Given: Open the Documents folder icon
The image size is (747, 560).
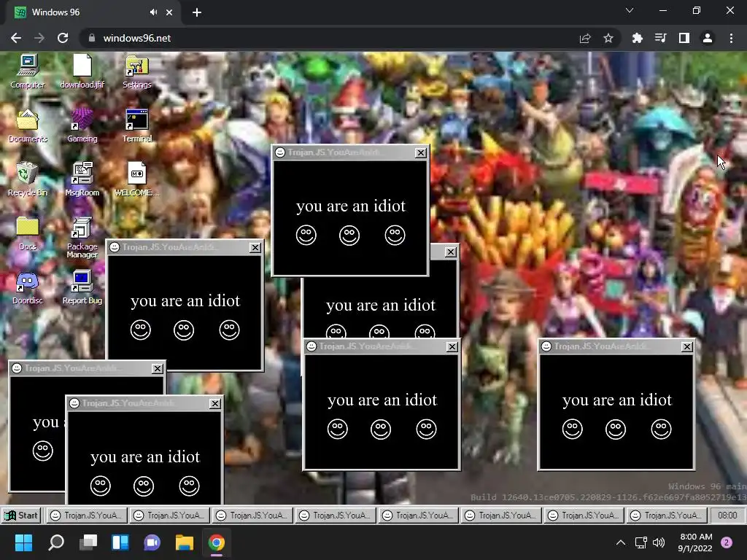Looking at the screenshot, I should click(x=28, y=125).
